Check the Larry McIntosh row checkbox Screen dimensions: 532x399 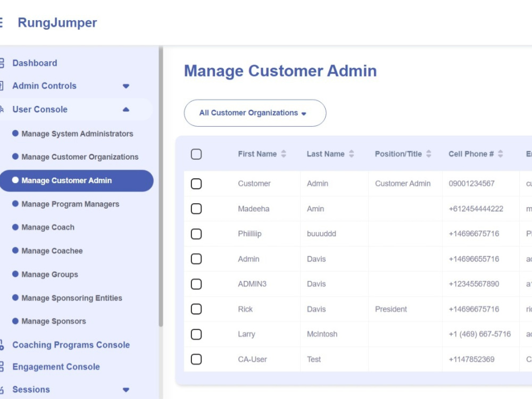tap(196, 334)
